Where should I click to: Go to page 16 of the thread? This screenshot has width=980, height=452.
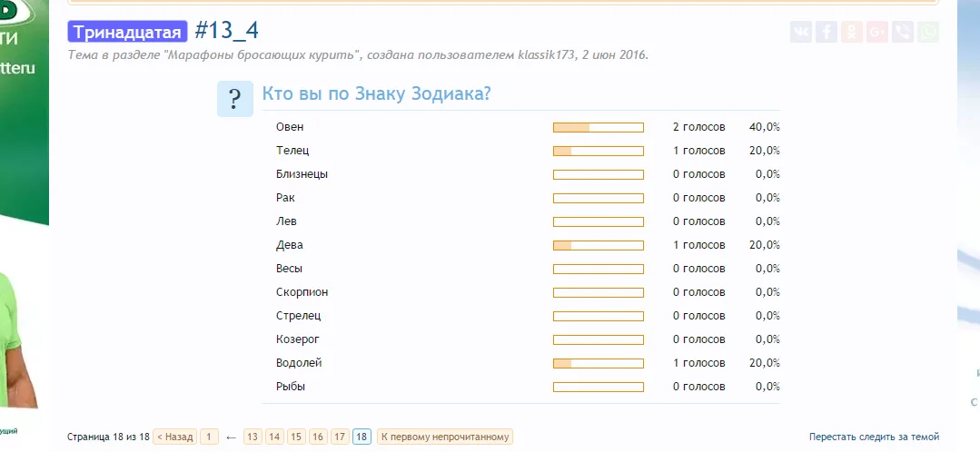click(318, 437)
